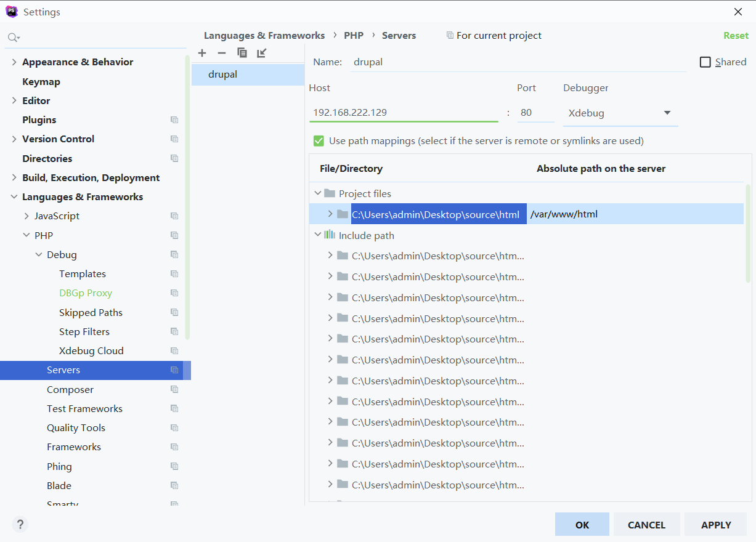Image resolution: width=756 pixels, height=542 pixels.
Task: Open Frameworks settings page
Action: [74, 447]
